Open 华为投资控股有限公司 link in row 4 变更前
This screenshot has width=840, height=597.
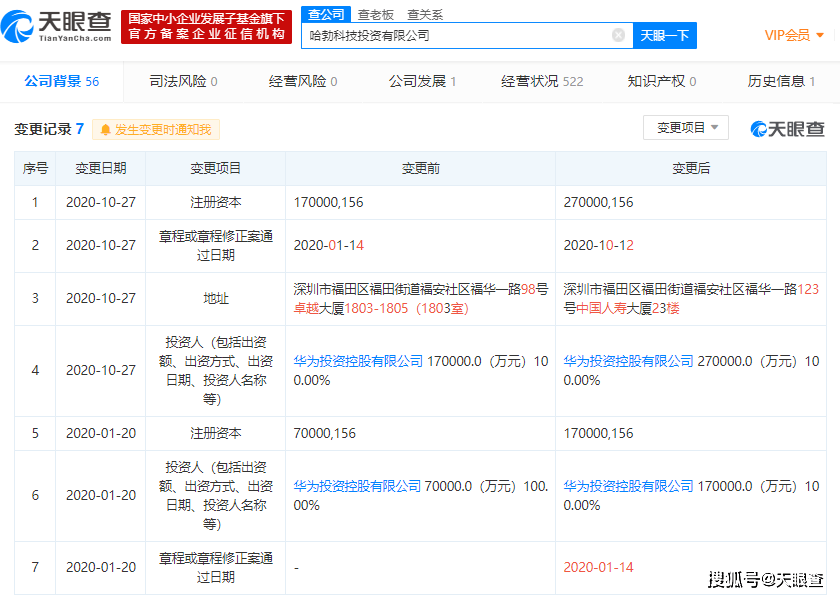point(358,361)
